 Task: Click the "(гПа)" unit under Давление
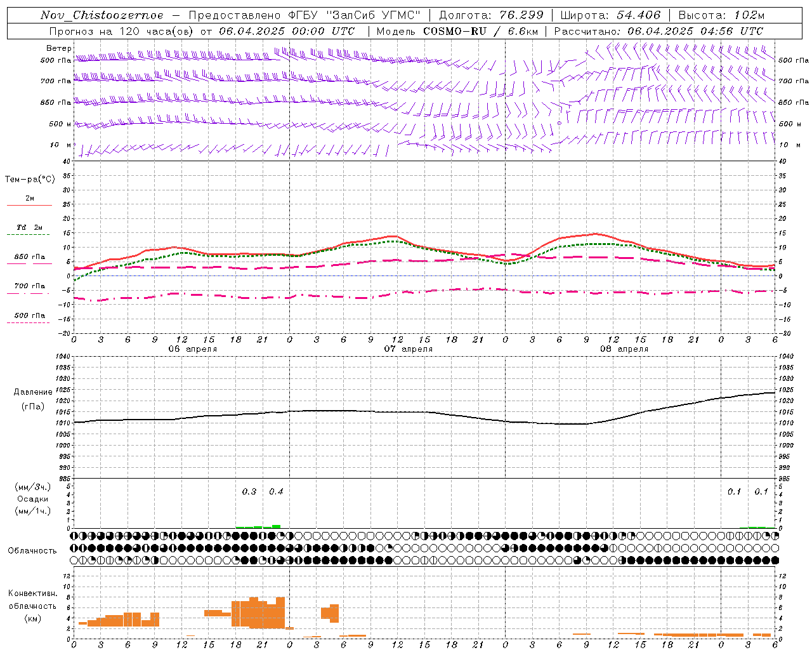click(33, 407)
